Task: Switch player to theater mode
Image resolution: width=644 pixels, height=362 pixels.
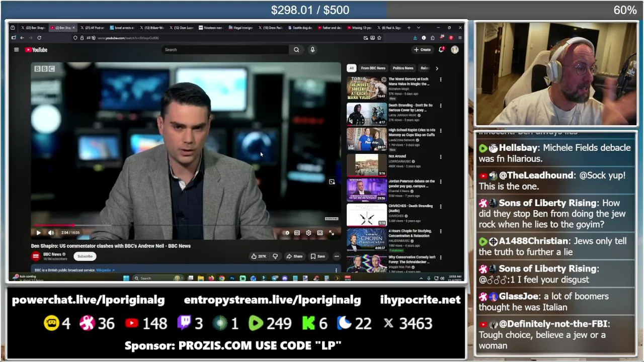Action: point(320,233)
